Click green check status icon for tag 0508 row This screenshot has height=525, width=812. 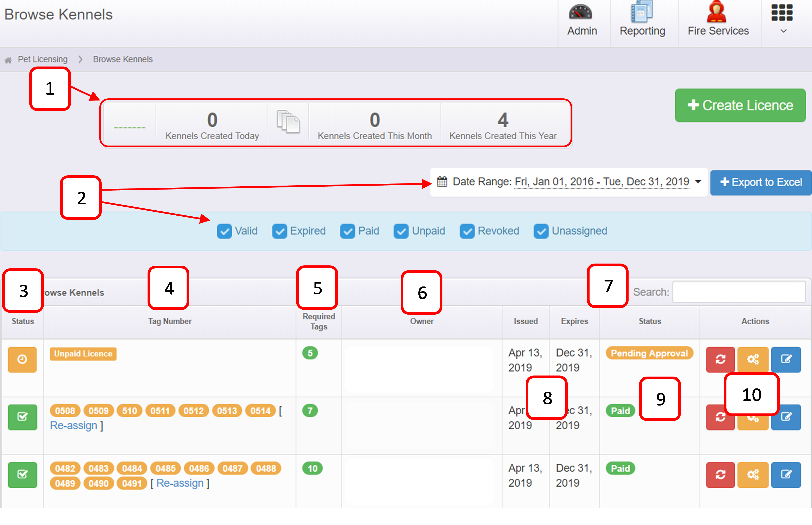[22, 417]
